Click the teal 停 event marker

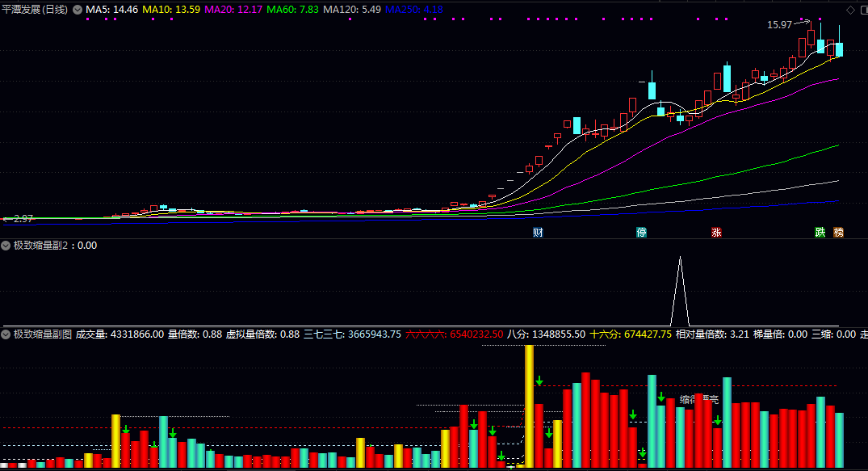(642, 233)
